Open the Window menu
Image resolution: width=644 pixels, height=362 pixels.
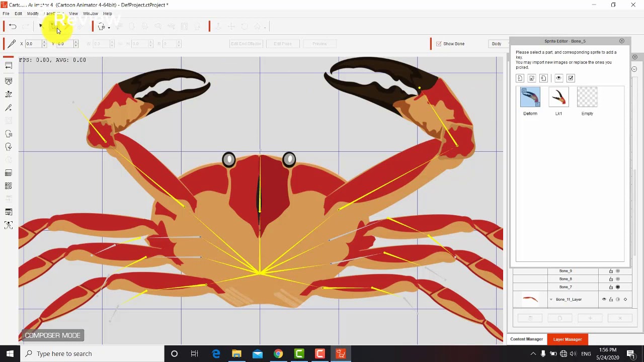(x=91, y=14)
